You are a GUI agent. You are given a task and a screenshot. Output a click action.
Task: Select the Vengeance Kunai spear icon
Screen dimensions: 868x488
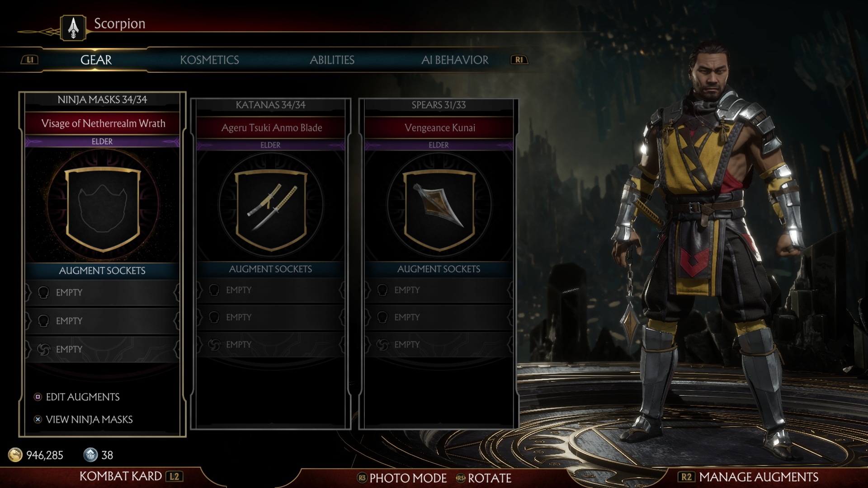click(439, 210)
